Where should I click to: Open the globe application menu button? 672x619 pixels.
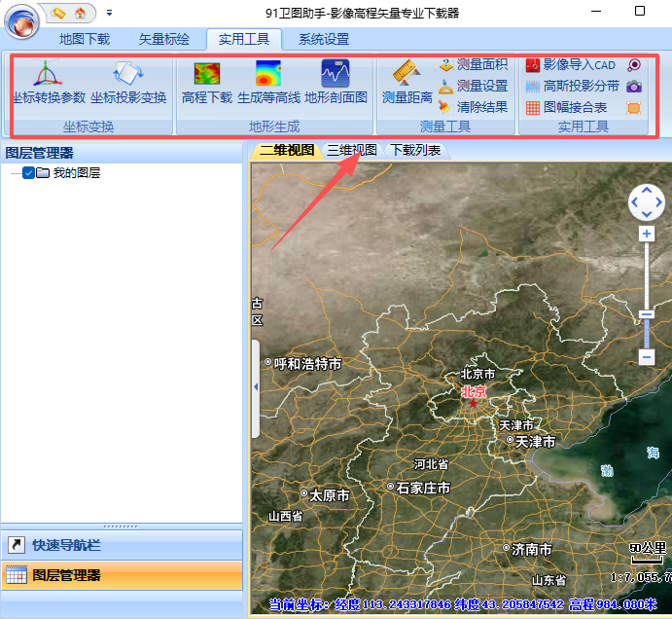pos(21,21)
